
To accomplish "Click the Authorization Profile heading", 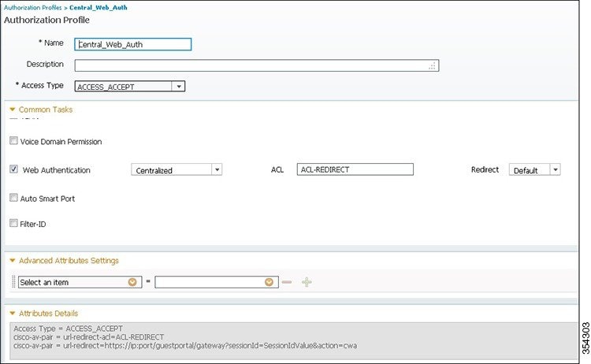I will [46, 20].
